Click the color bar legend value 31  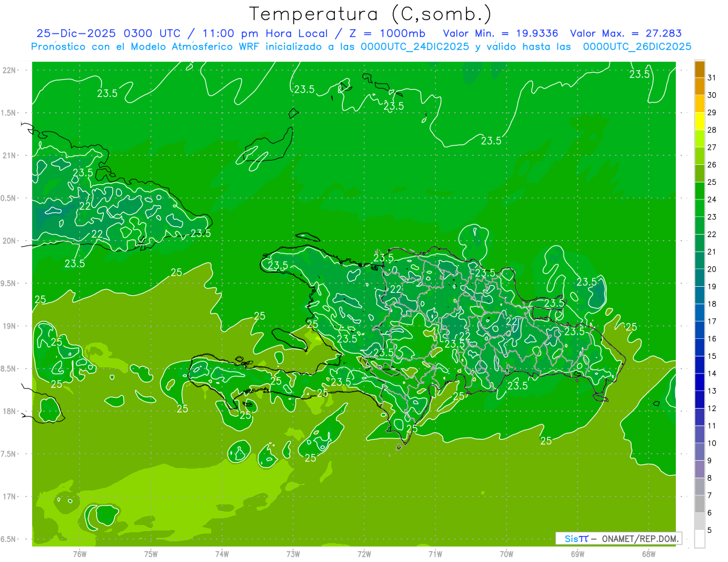(x=712, y=77)
